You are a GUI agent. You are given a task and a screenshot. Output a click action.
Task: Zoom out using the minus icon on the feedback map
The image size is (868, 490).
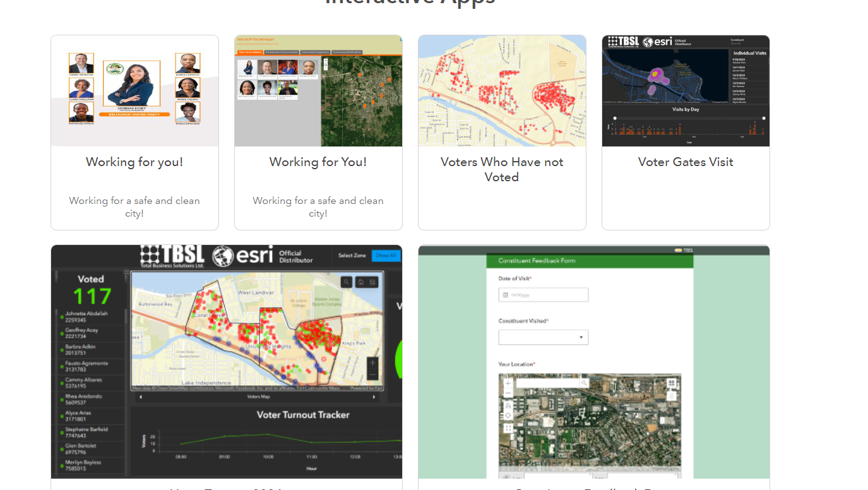[508, 392]
